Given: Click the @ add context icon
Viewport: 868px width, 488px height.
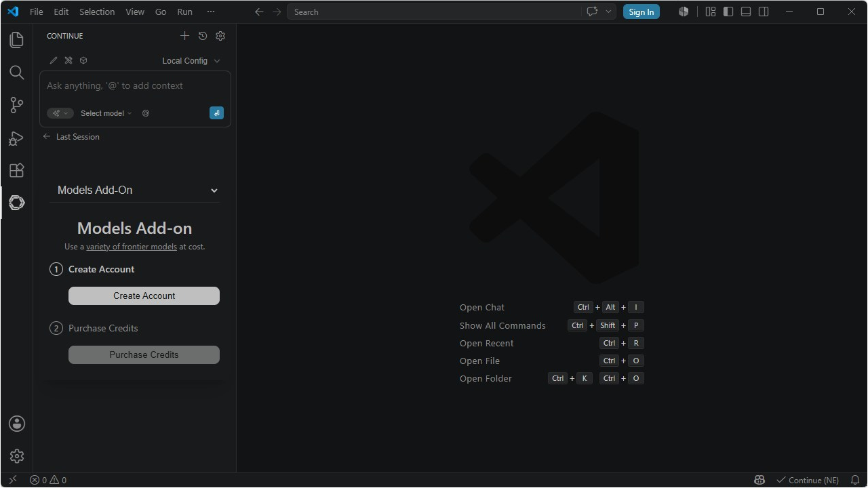Looking at the screenshot, I should coord(145,113).
